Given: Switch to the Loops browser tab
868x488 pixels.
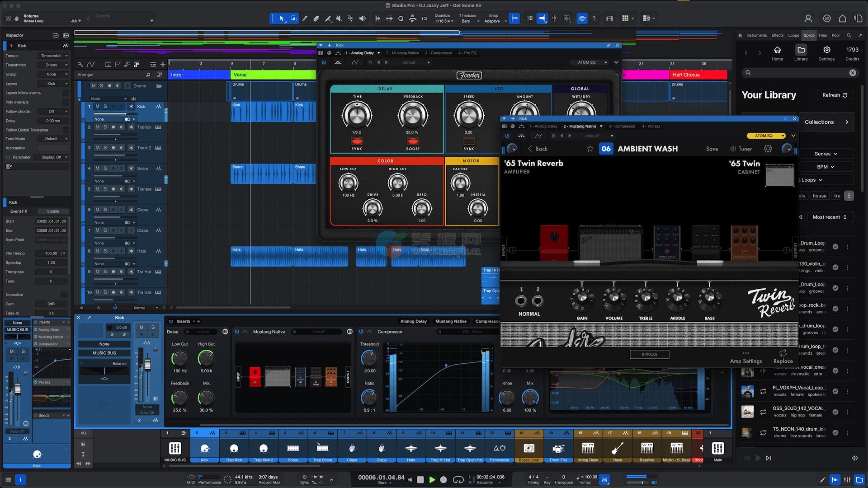Looking at the screenshot, I should [x=793, y=35].
